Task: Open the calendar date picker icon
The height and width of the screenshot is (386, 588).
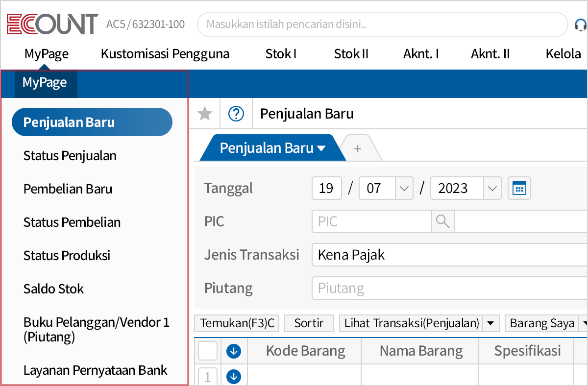Action: coord(519,188)
